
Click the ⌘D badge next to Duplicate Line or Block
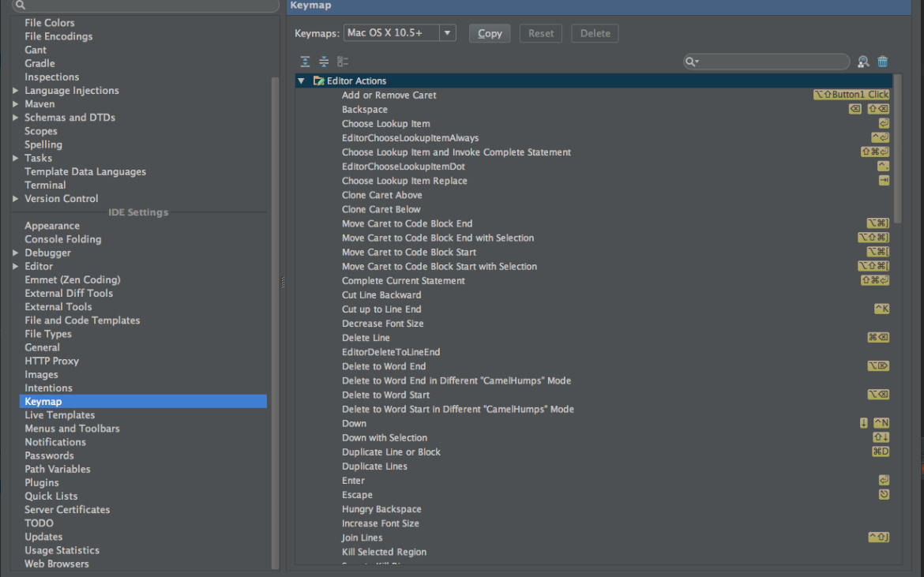click(x=881, y=451)
